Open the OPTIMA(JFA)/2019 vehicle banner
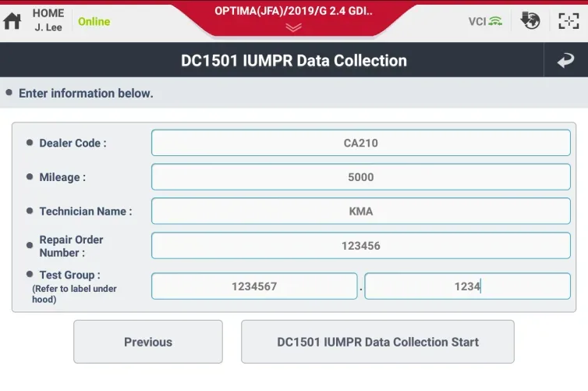This screenshot has height=391, width=588. pos(293,11)
